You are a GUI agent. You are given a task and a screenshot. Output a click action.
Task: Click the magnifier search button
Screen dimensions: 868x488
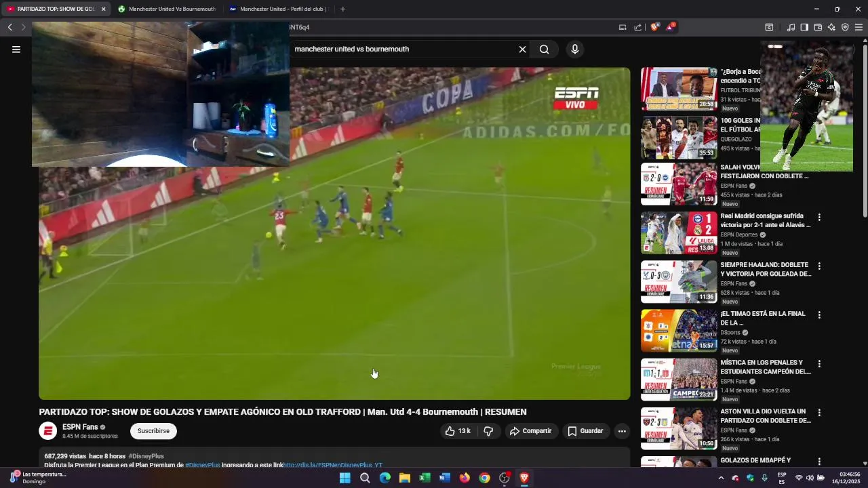click(x=544, y=49)
